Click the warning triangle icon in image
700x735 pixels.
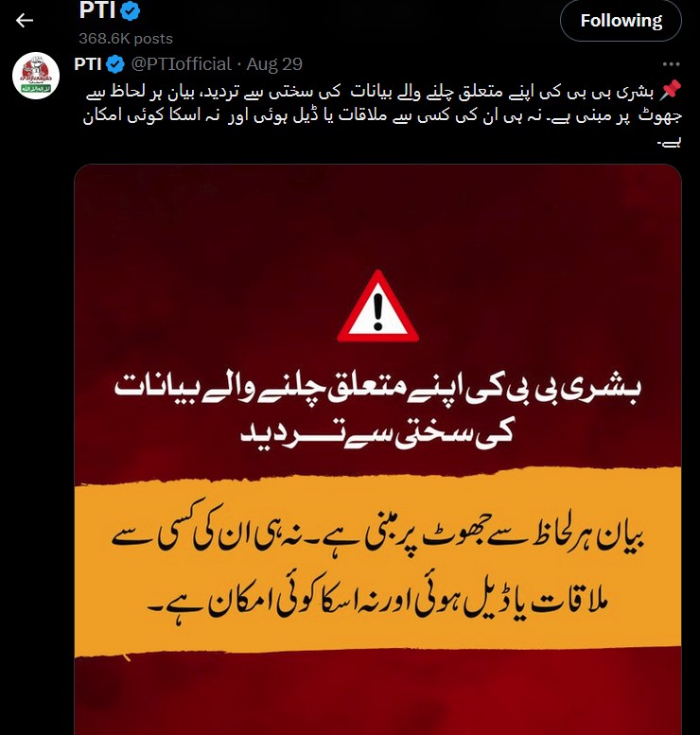[x=377, y=306]
